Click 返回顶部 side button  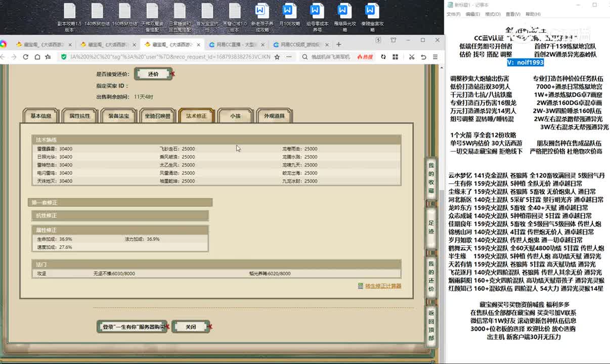point(431,326)
